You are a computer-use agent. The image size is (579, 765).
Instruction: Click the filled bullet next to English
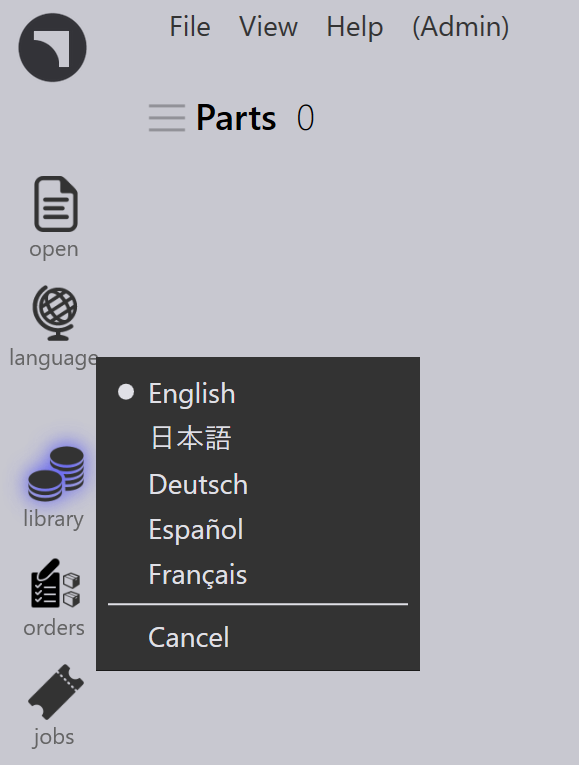(126, 392)
